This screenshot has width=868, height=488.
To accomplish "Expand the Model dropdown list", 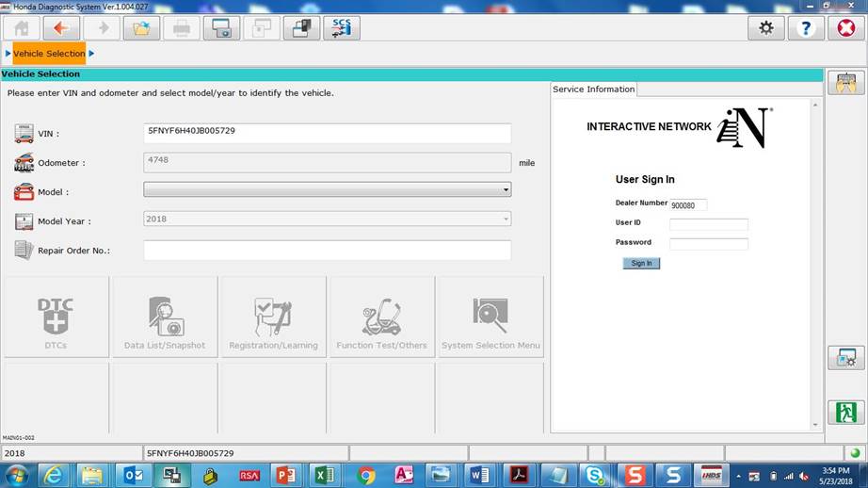I will point(506,190).
